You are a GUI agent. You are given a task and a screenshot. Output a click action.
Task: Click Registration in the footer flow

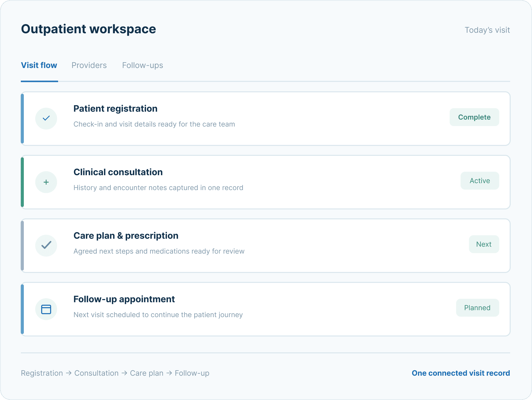click(42, 373)
